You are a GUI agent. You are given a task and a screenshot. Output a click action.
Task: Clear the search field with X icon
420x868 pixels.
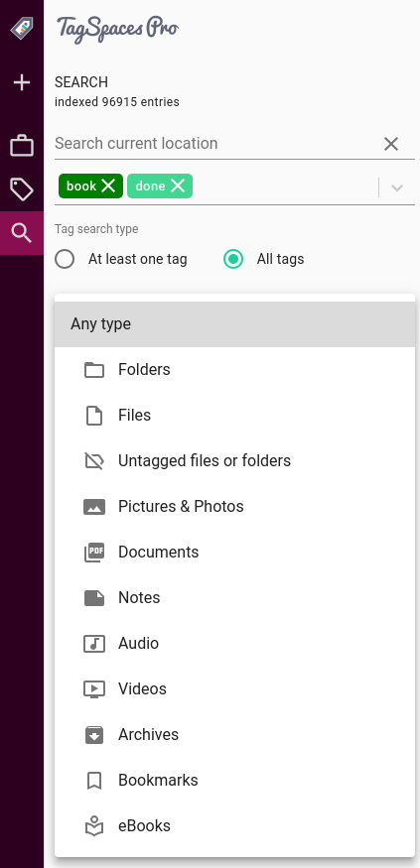[x=391, y=144]
